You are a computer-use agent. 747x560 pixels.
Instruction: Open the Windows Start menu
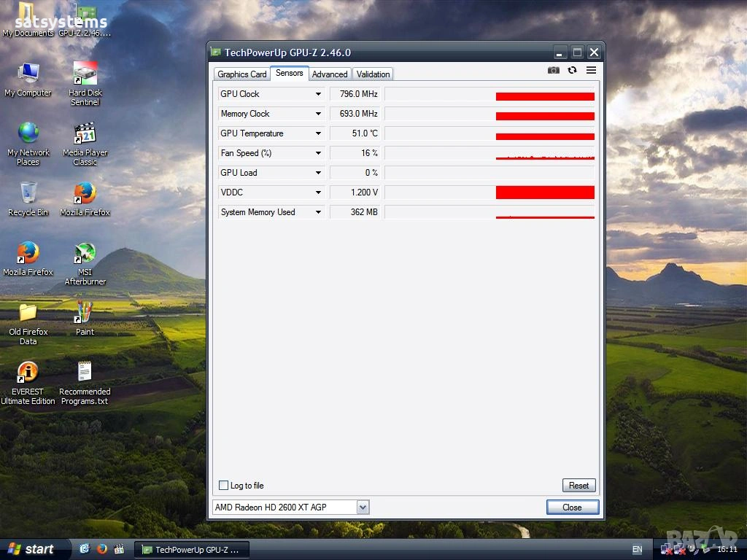[x=32, y=549]
